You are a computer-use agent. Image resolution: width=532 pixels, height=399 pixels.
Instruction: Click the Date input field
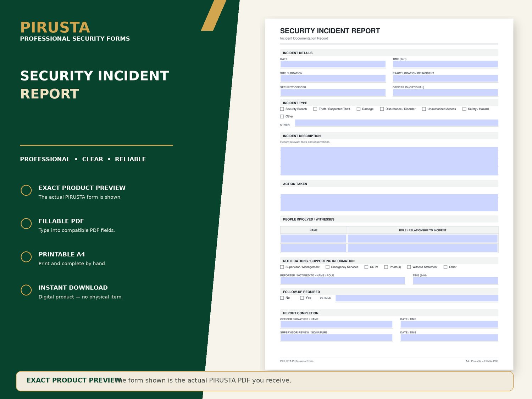click(333, 64)
